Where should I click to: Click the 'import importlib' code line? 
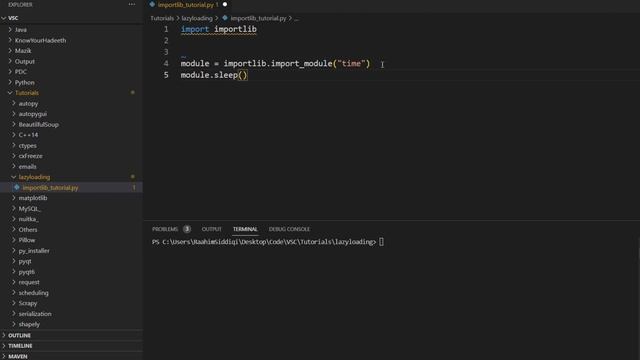(x=219, y=29)
